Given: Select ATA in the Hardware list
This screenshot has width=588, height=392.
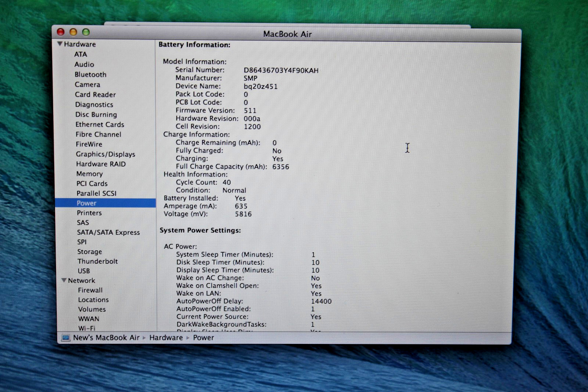Looking at the screenshot, I should point(80,54).
